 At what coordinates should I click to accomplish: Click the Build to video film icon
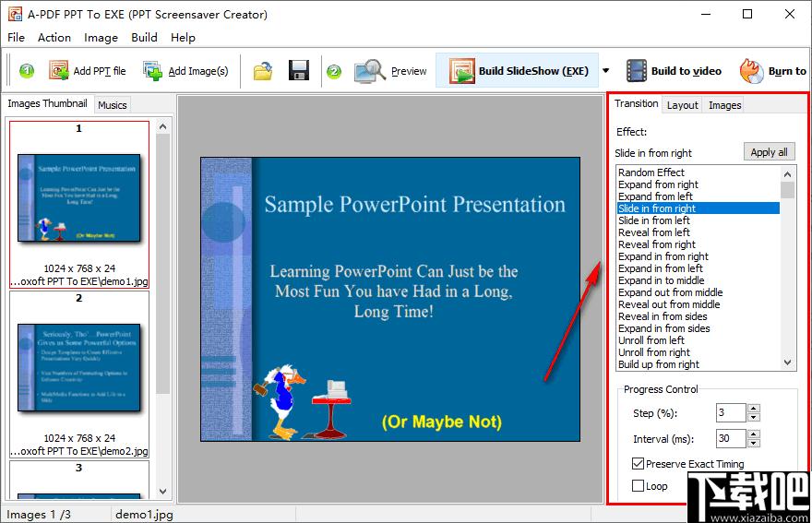pos(637,71)
